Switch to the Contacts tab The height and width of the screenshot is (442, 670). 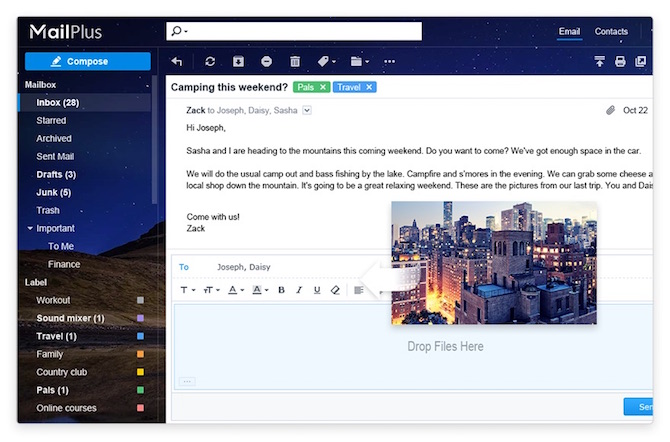pos(611,32)
